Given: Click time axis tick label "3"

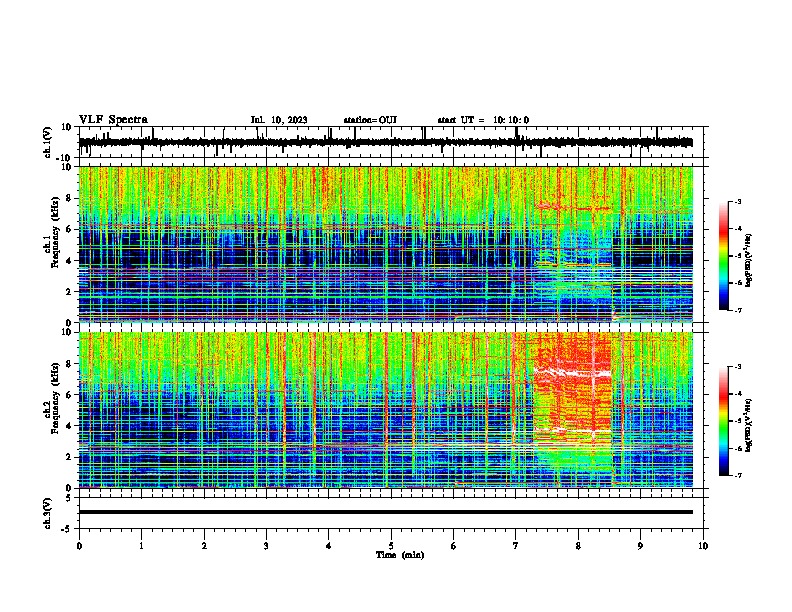Looking at the screenshot, I should (x=267, y=546).
